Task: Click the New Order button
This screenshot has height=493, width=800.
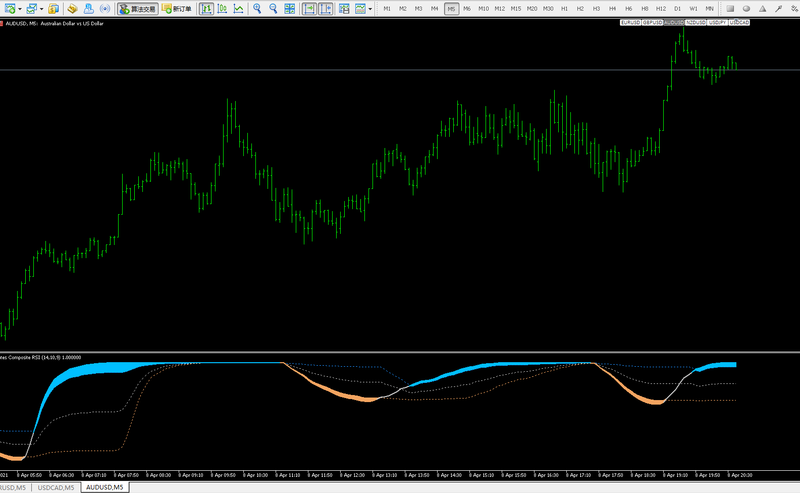Action: pyautogui.click(x=179, y=8)
